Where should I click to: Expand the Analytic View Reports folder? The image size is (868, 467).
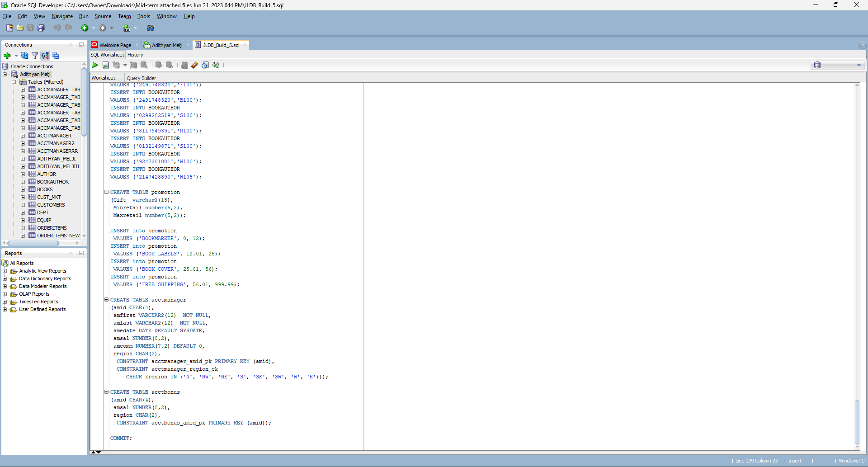pos(5,271)
